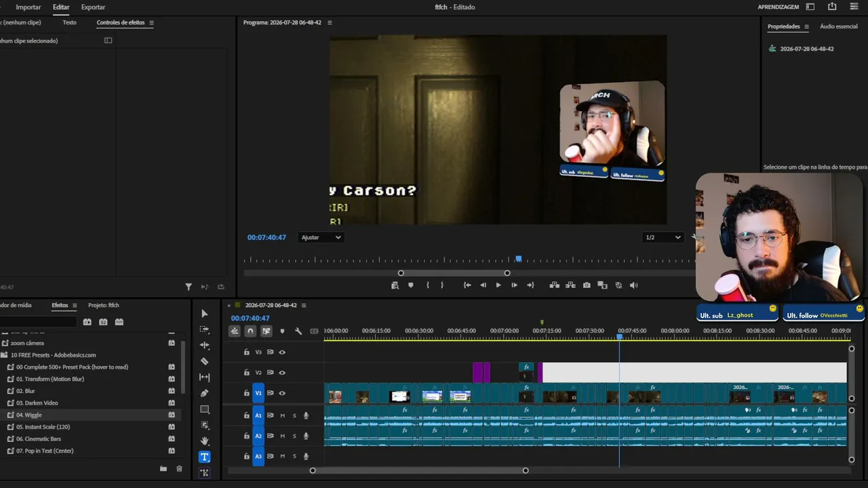The width and height of the screenshot is (868, 488).
Task: Add a marker in the timeline header
Action: [282, 331]
